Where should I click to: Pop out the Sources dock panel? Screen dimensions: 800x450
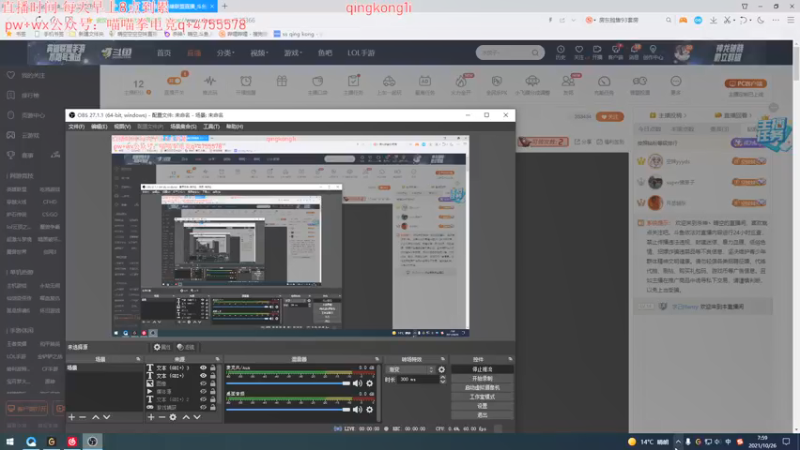217,359
